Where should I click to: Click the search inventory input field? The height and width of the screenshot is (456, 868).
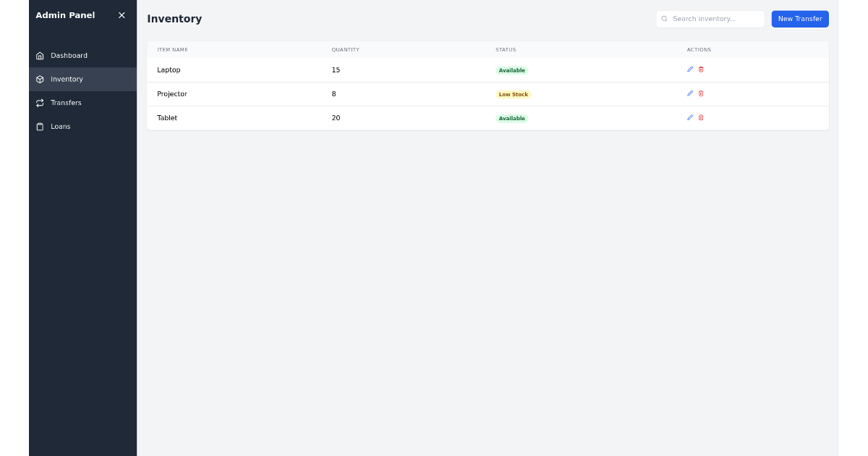[x=712, y=19]
